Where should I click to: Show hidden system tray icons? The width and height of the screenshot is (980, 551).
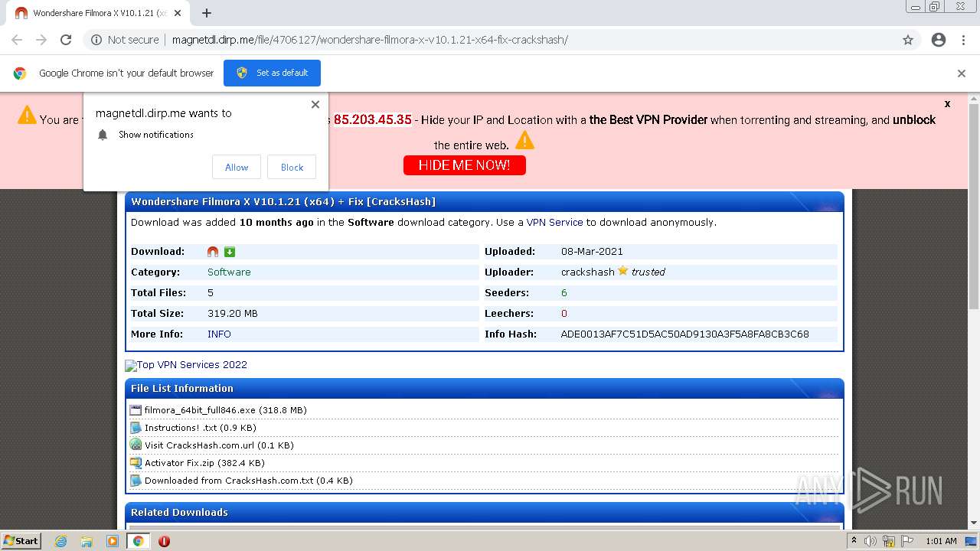click(854, 541)
